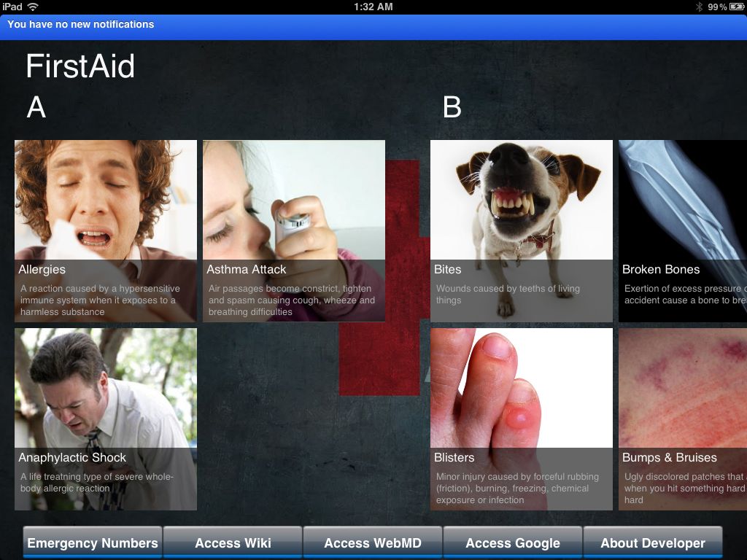Tap the Wi-Fi status icon
The height and width of the screenshot is (560, 747).
pyautogui.click(x=33, y=7)
